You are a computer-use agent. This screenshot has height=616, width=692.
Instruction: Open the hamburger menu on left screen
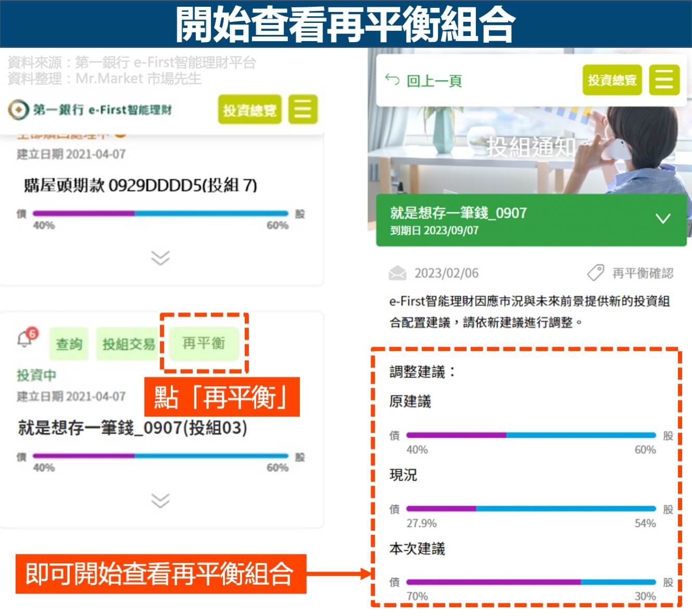point(303,109)
